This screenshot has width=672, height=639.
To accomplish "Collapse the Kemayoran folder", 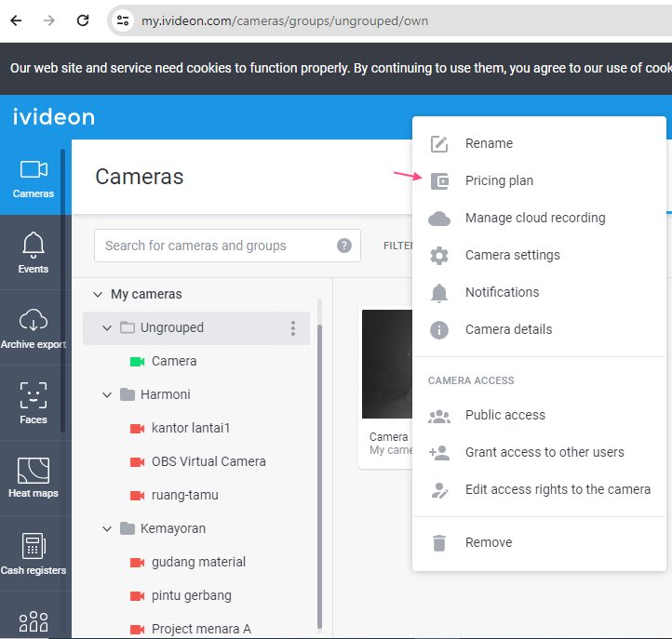I will click(107, 529).
